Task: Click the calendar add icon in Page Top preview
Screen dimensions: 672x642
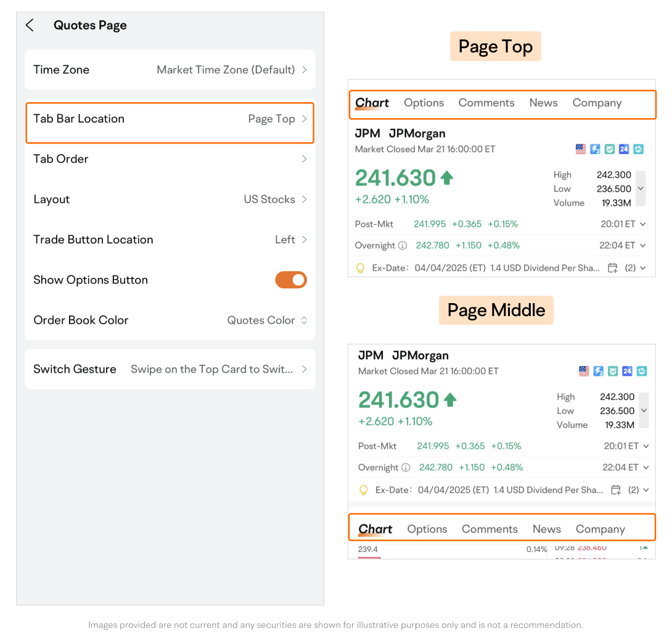Action: [x=613, y=268]
